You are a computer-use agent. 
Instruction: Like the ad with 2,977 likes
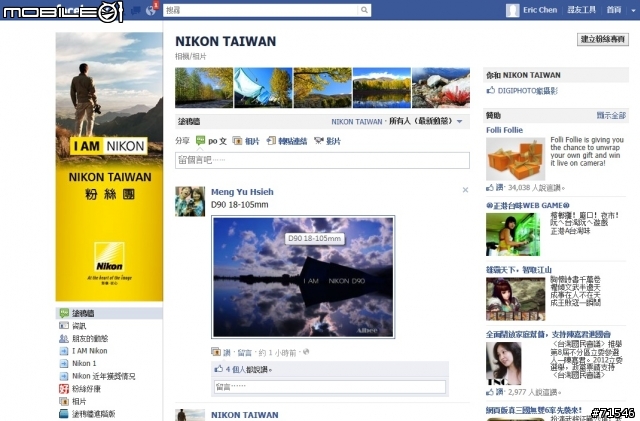click(500, 392)
